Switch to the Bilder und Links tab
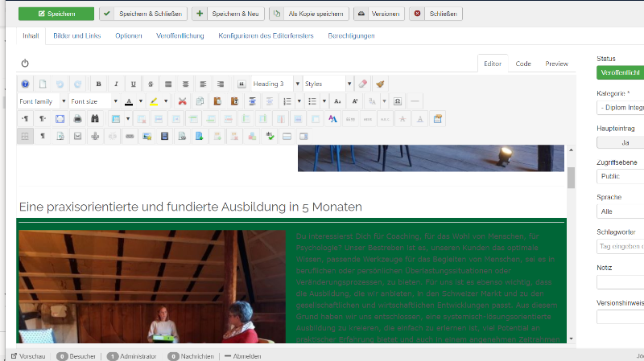Screen dimensions: 644x361 coord(76,35)
